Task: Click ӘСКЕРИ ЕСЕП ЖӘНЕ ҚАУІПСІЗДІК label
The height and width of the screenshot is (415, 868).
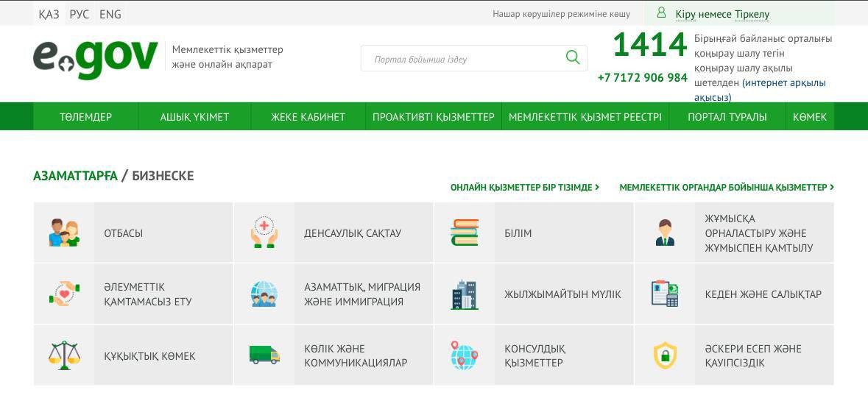Action: point(753,356)
